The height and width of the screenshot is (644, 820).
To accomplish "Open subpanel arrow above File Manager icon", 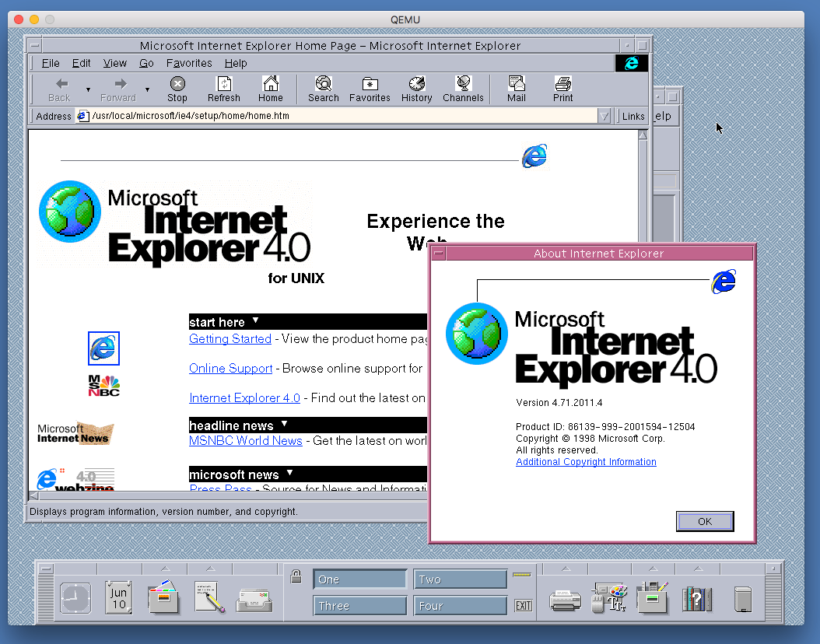I will coord(165,569).
